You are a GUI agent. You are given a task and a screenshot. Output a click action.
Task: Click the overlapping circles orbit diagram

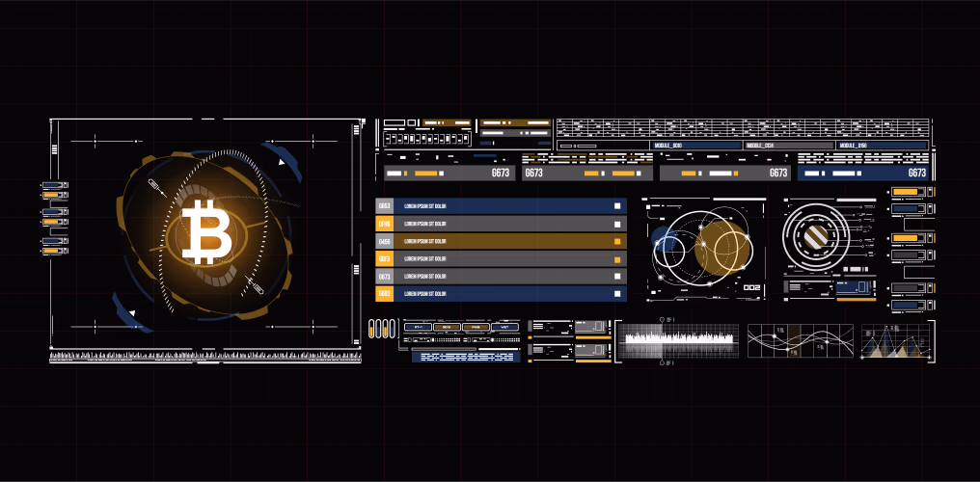coord(702,247)
